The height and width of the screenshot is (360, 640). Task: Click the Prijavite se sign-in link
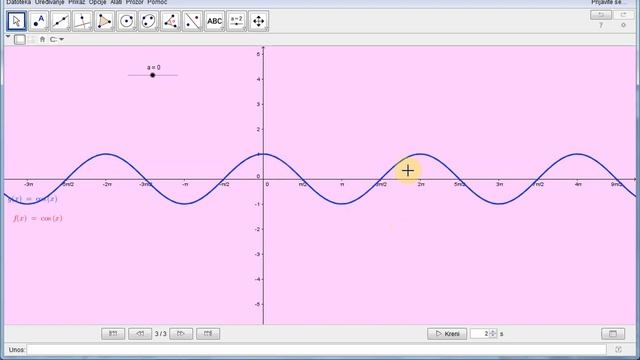point(609,2)
